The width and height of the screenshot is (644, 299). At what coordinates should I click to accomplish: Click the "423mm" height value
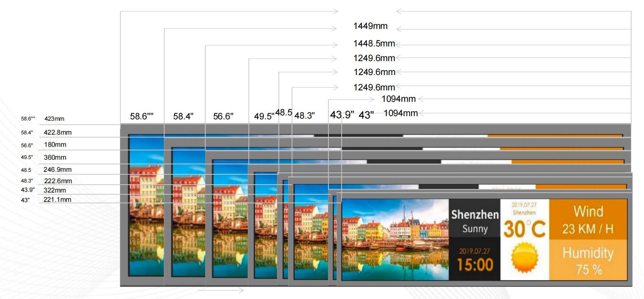click(54, 119)
